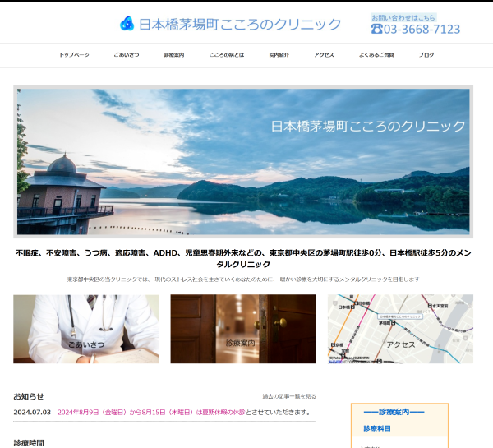Screen dimensions: 493x448
Task: Select こころの病とは in the navigation bar
Action: click(x=227, y=55)
